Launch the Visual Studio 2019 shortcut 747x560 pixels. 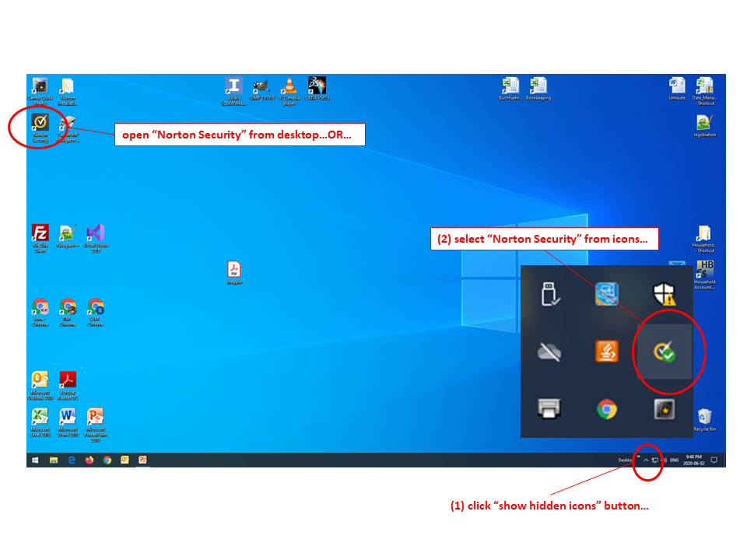[96, 233]
